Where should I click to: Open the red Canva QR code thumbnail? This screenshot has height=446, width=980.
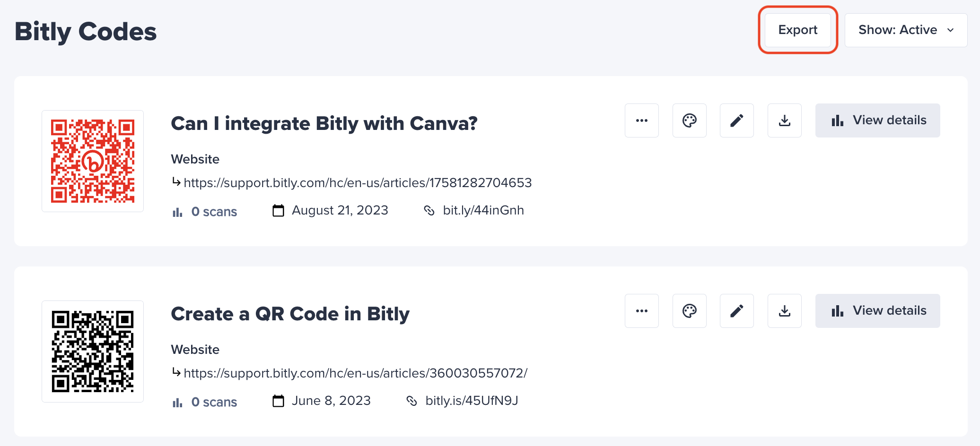click(93, 161)
